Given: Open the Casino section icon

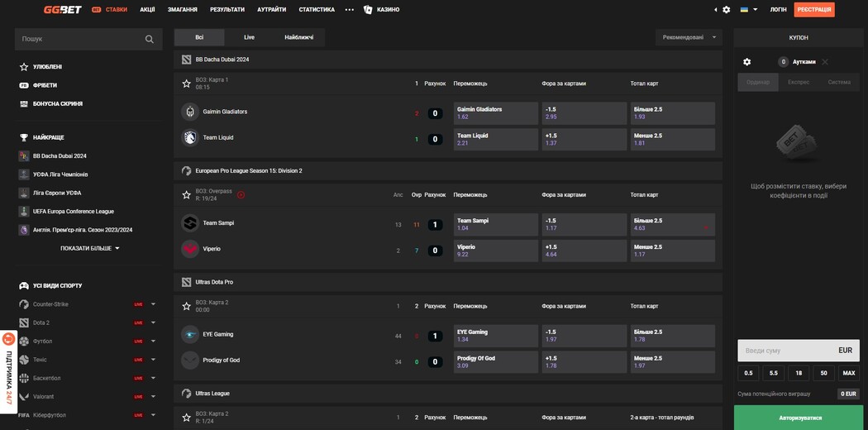Looking at the screenshot, I should click(x=368, y=10).
